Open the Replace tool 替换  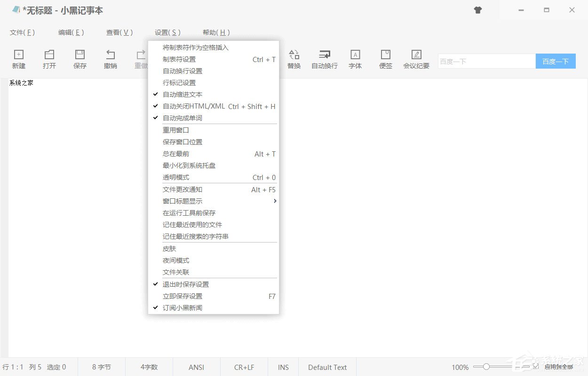[x=294, y=59]
